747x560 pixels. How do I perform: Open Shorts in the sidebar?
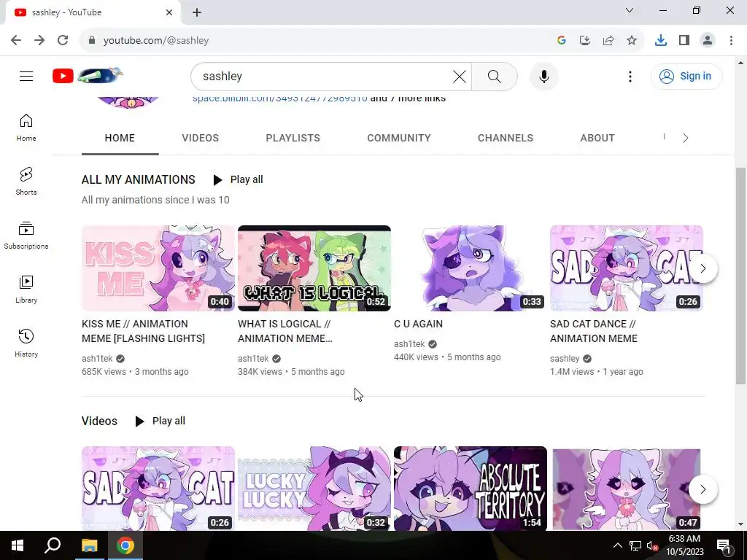click(26, 182)
